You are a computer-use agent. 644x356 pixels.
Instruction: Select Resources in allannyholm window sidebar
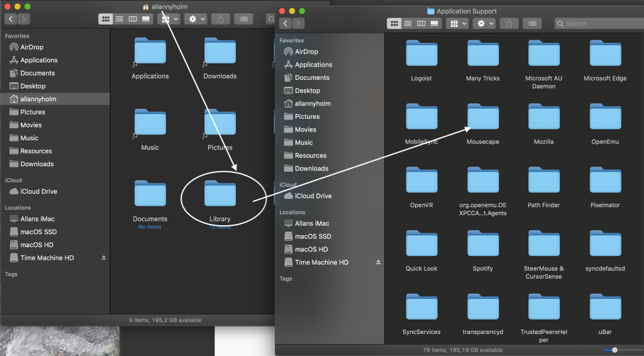click(55, 151)
